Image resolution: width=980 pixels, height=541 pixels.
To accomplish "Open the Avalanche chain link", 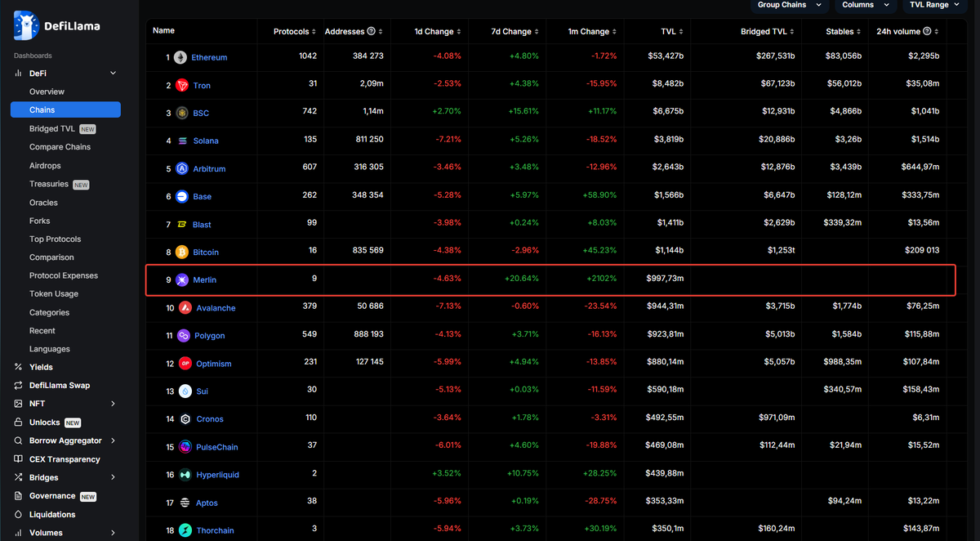I will click(x=216, y=308).
